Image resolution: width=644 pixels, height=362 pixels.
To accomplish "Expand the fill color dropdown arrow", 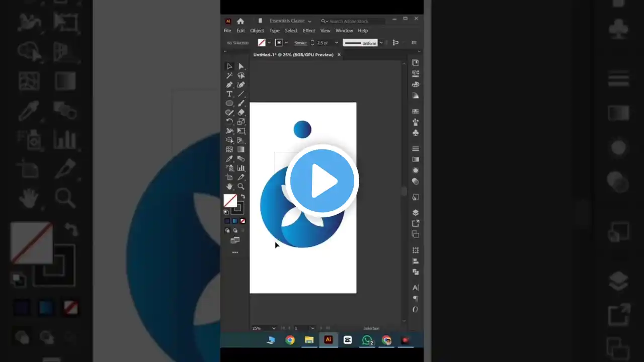I will tap(269, 43).
